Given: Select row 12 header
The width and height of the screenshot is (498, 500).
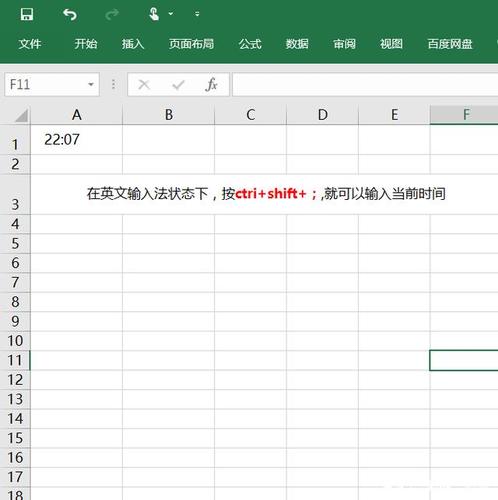Looking at the screenshot, I should click(x=15, y=380).
